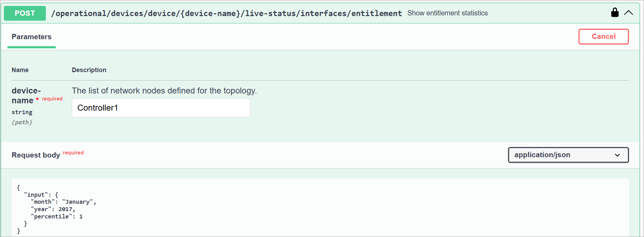Collapse the operation with the up chevron
This screenshot has width=644, height=237.
pos(629,13)
